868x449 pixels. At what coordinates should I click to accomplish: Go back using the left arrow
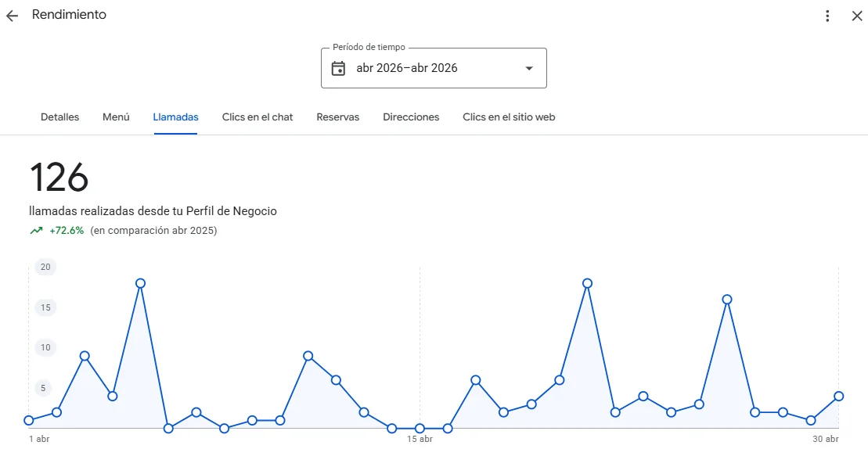(x=12, y=16)
